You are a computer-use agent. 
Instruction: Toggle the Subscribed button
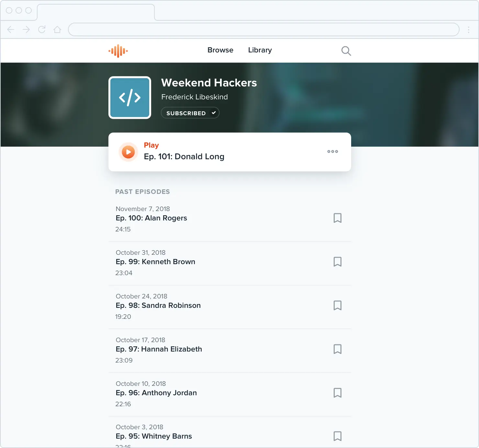[190, 113]
